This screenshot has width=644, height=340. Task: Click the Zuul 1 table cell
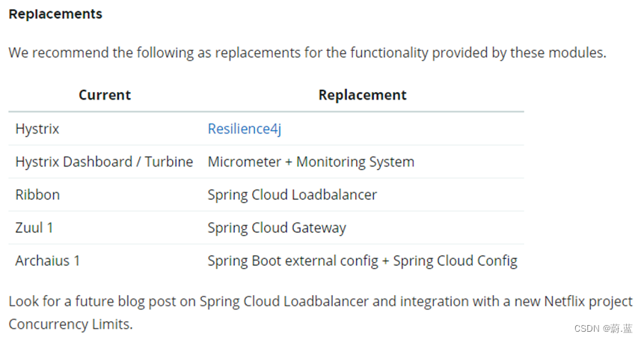tap(34, 228)
